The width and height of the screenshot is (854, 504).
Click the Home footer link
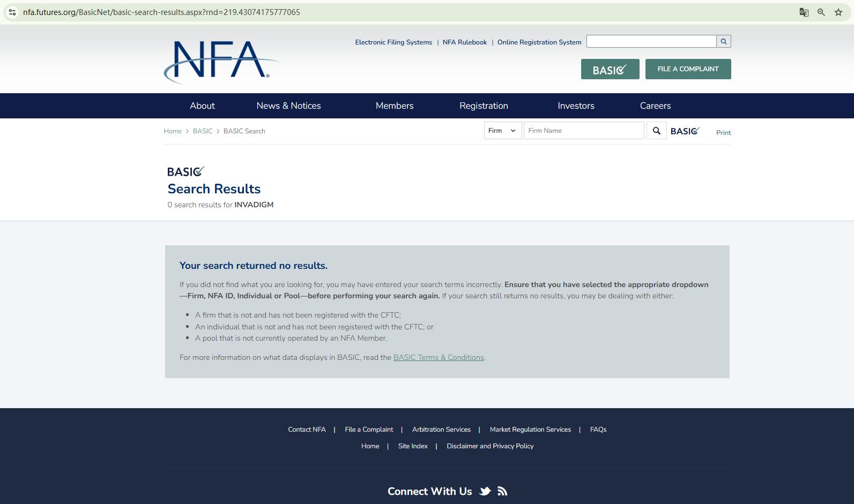(370, 446)
